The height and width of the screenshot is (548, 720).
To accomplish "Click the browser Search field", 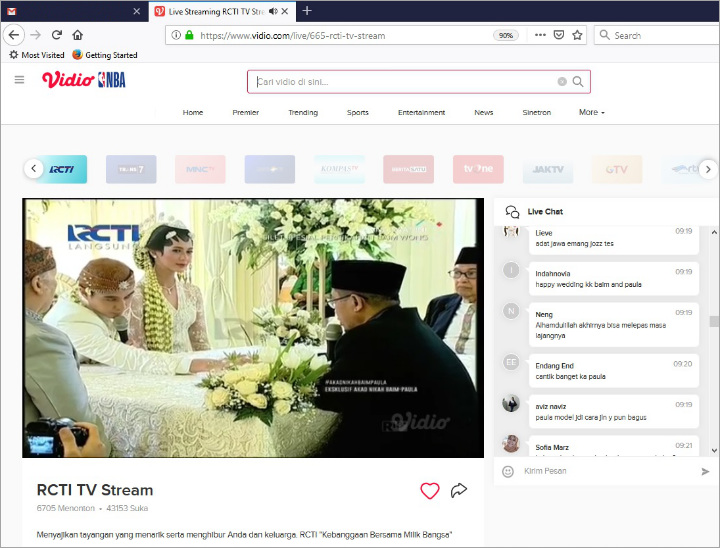I will [x=657, y=35].
